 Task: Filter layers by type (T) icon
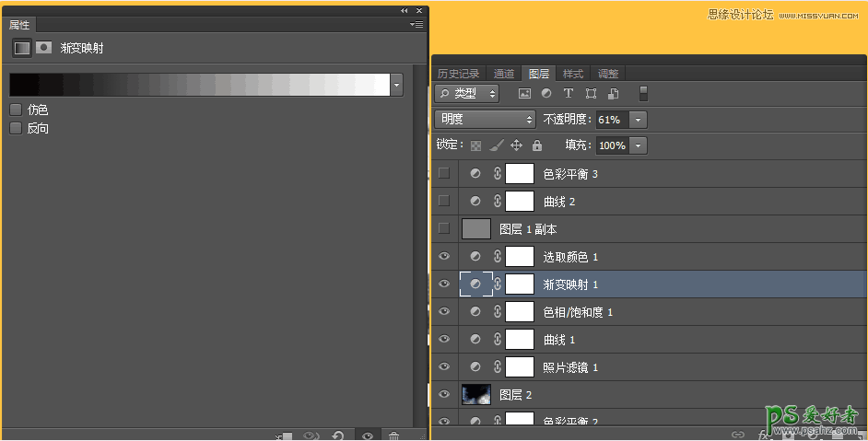tap(569, 93)
